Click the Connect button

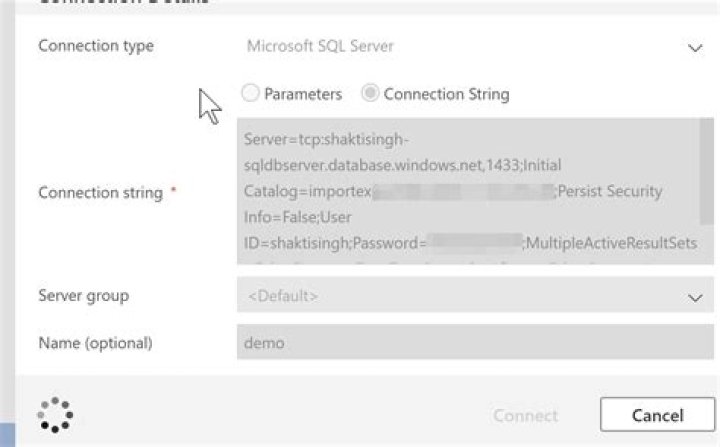point(525,415)
